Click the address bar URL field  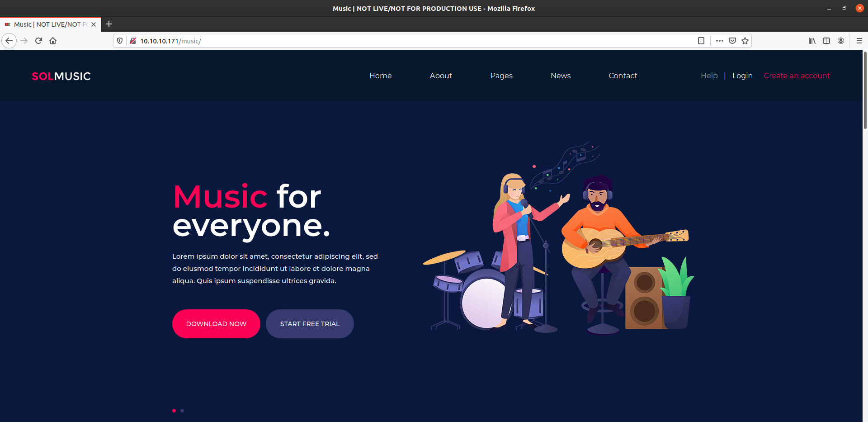[407, 41]
